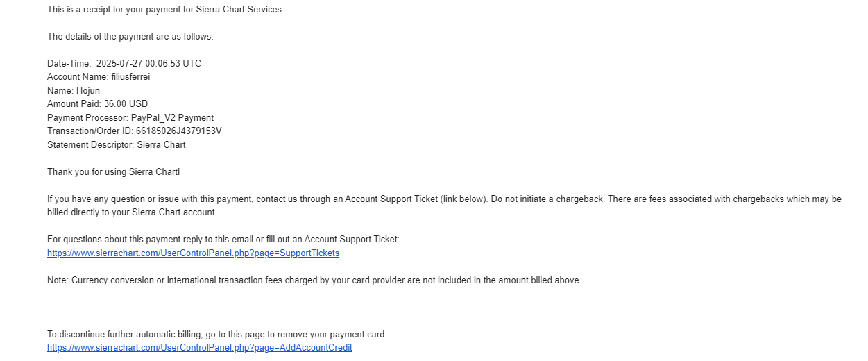Open the SupportTickets user control panel link
The height and width of the screenshot is (361, 868).
193,253
